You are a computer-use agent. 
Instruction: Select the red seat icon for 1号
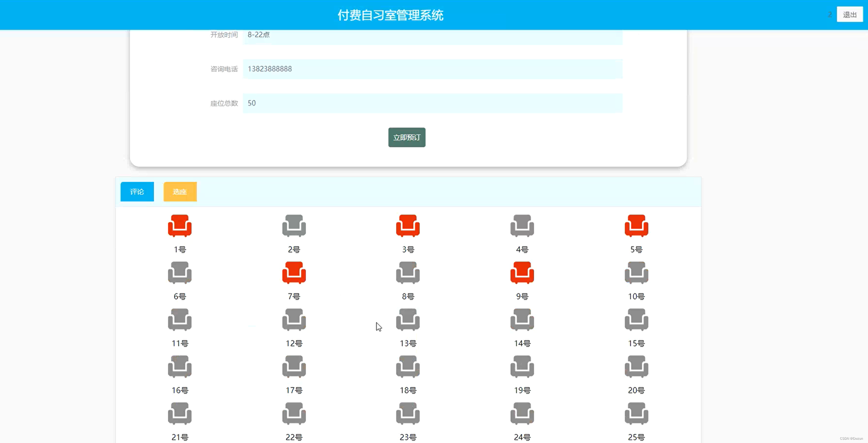click(179, 226)
